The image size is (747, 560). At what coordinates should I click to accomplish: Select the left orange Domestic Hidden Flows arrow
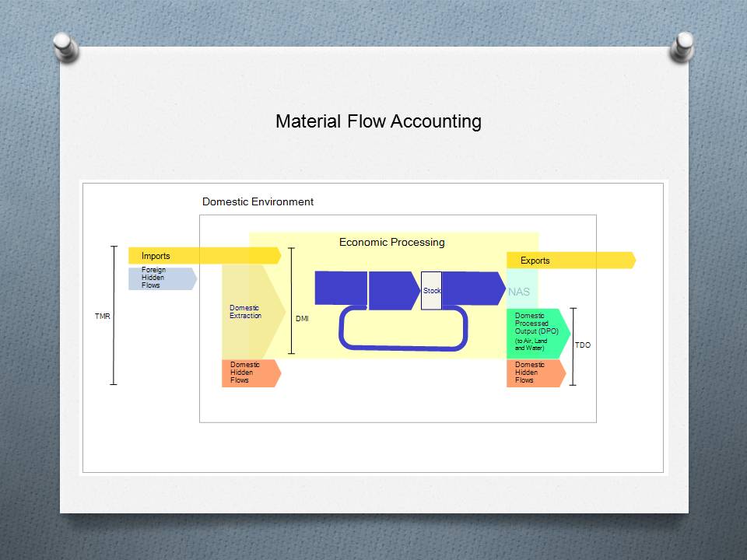coord(251,373)
